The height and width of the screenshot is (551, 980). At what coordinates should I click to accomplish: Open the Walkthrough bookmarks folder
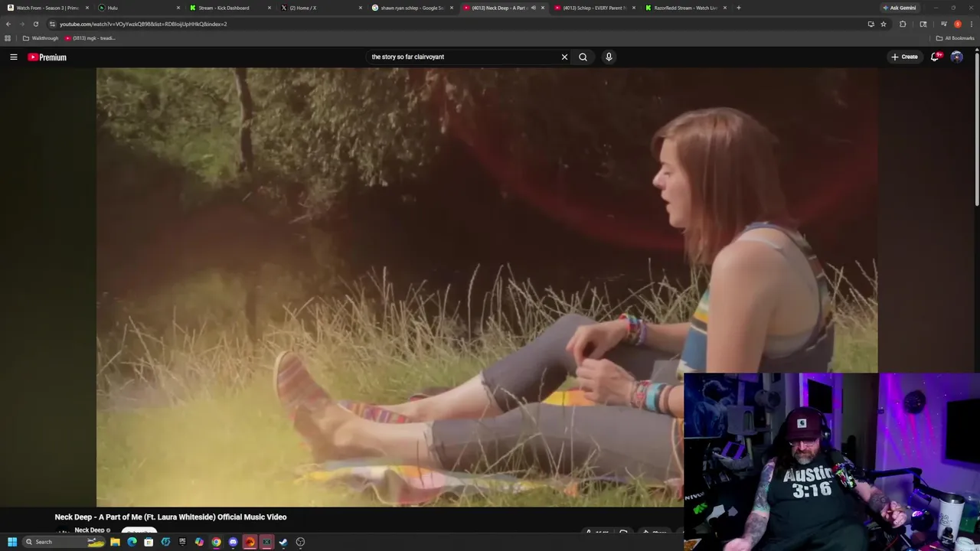click(41, 38)
